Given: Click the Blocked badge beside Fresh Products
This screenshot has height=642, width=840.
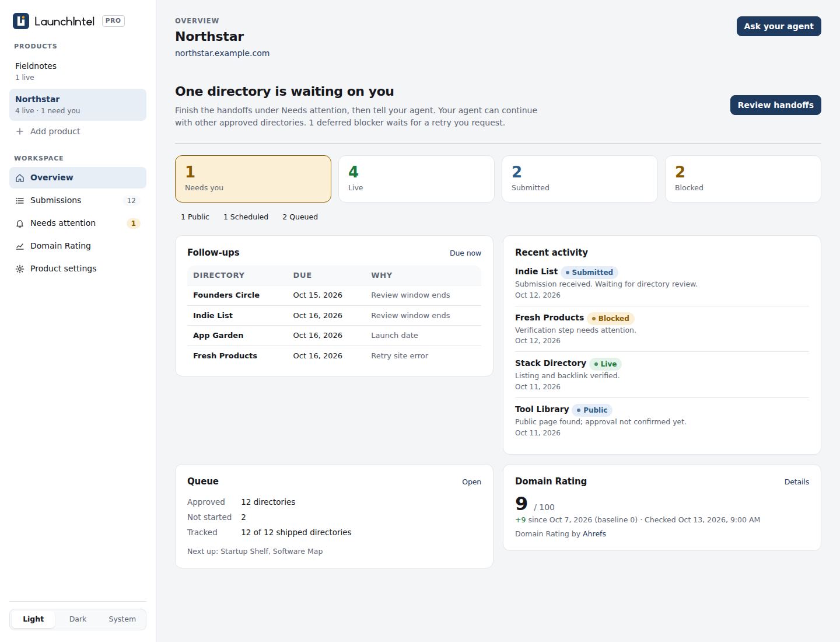Looking at the screenshot, I should (611, 319).
